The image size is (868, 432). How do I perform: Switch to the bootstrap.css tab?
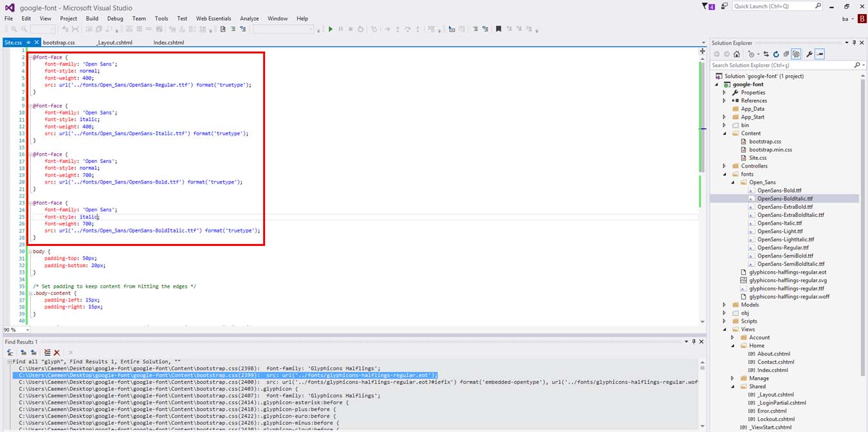pos(59,42)
